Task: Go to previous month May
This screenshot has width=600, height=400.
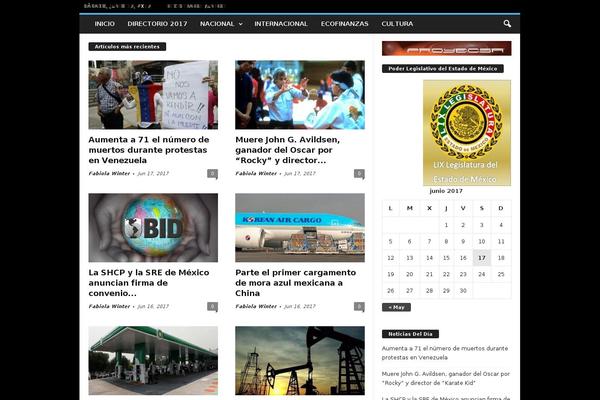Action: click(396, 307)
